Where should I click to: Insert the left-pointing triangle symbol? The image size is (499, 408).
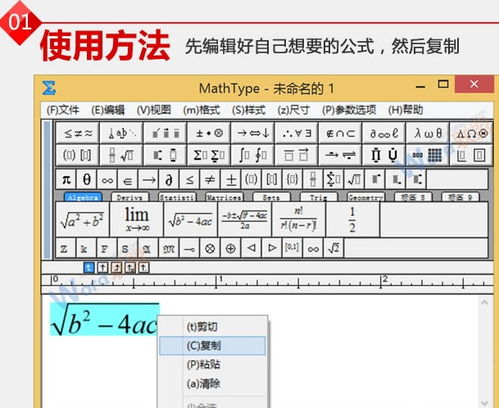(251, 248)
